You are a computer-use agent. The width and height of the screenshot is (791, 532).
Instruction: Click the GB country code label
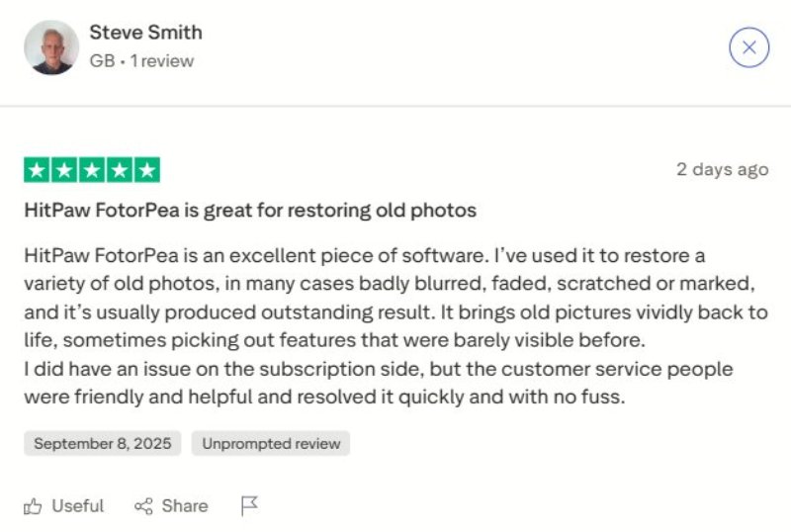tap(101, 61)
